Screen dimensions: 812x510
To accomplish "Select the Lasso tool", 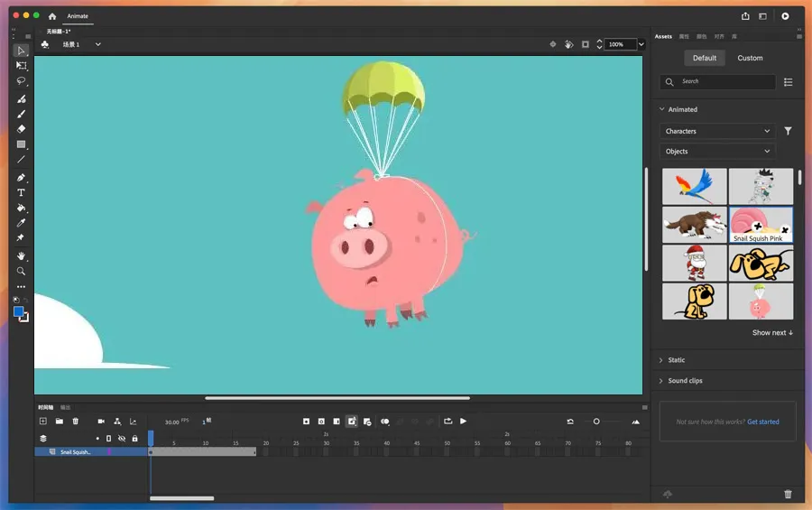I will (22, 81).
